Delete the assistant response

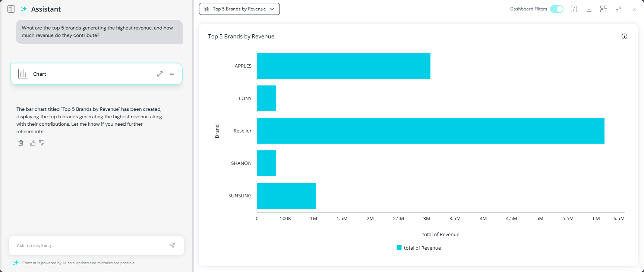pyautogui.click(x=21, y=143)
